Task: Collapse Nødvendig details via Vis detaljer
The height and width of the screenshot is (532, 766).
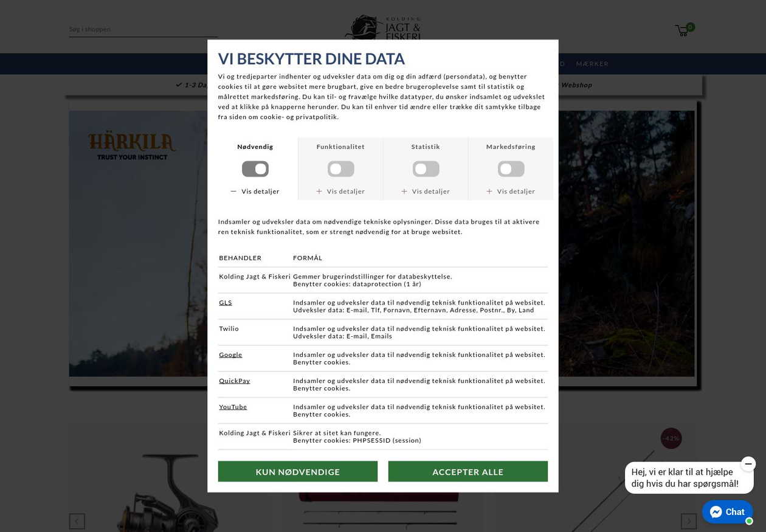Action: coord(255,192)
